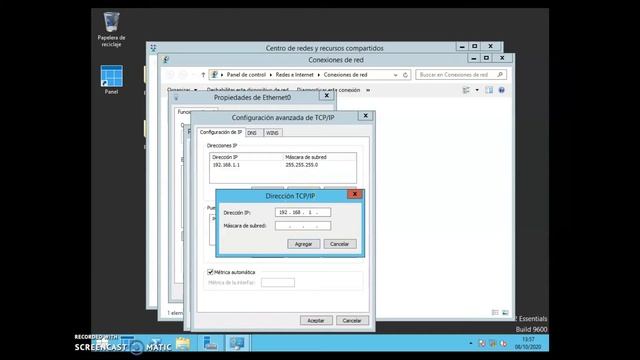Minimize the Conexiones de red window
The height and width of the screenshot is (360, 640).
[x=474, y=58]
